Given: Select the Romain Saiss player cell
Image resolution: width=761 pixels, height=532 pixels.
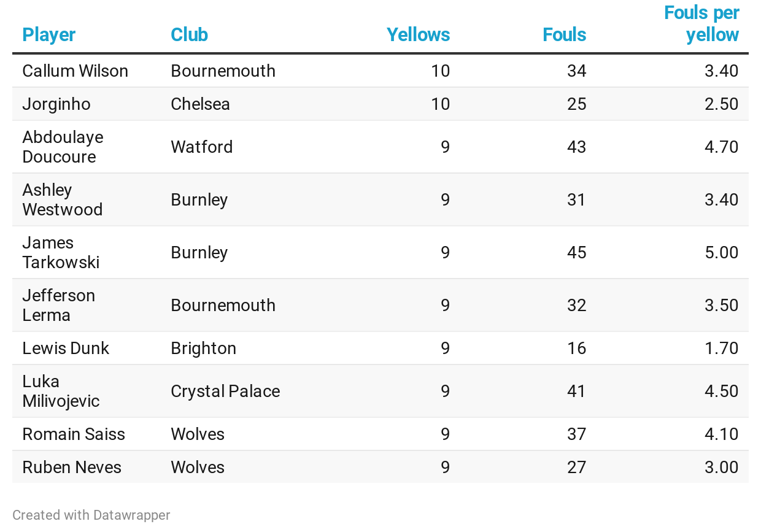Looking at the screenshot, I should pos(74,434).
